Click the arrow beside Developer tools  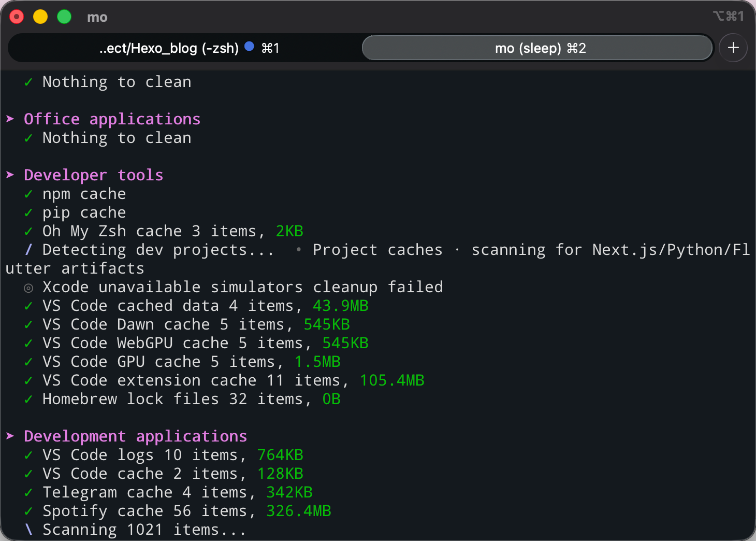(x=10, y=175)
